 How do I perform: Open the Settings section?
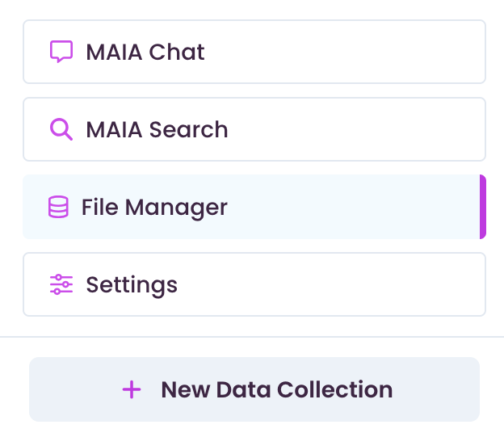[x=254, y=284]
